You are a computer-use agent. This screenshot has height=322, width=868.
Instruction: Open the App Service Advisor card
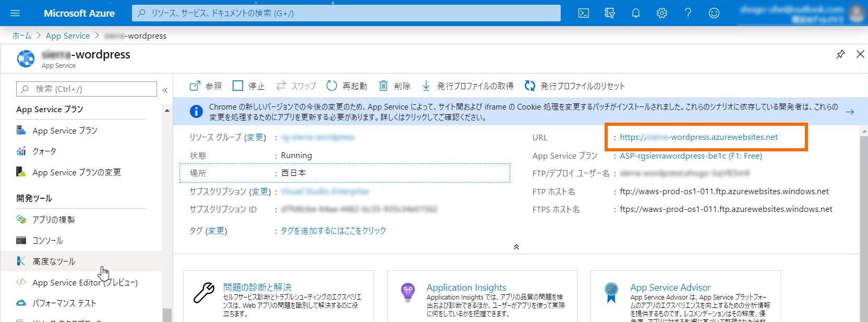click(x=685, y=296)
